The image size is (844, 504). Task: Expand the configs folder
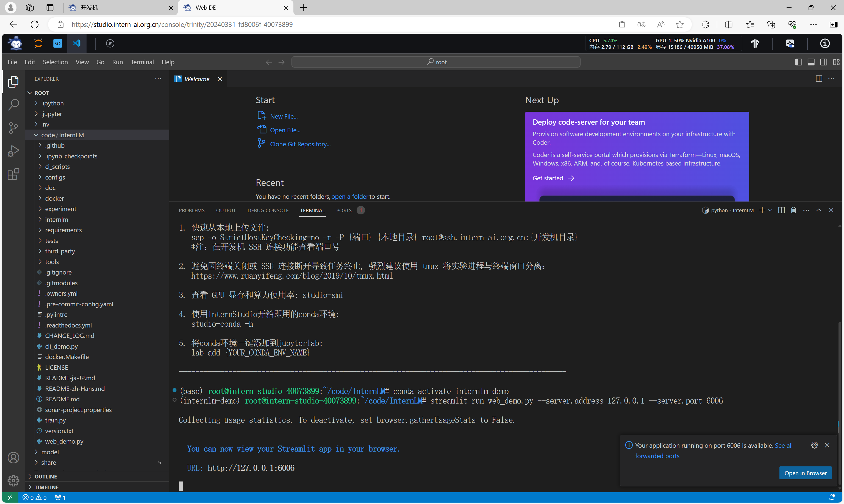[x=97, y=177]
